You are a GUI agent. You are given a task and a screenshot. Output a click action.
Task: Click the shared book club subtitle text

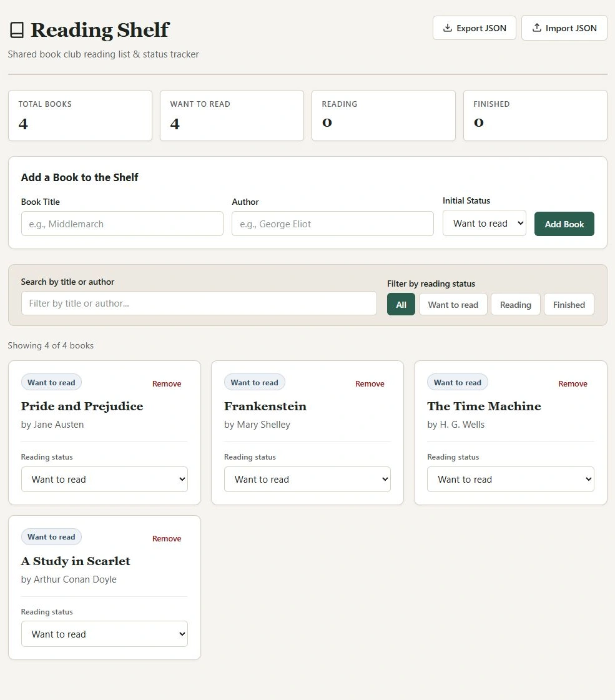coord(103,54)
